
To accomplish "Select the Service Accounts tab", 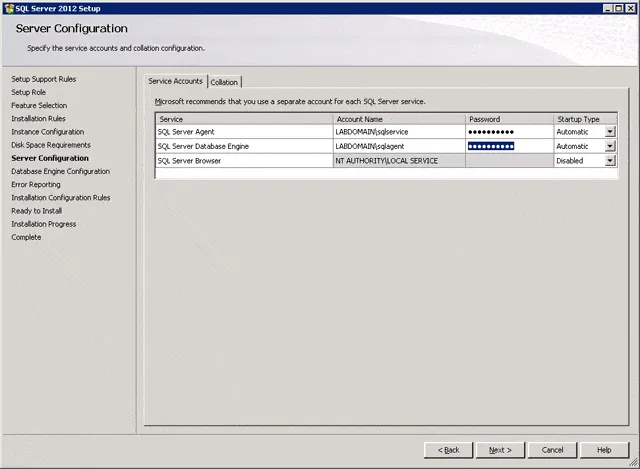I will click(175, 81).
